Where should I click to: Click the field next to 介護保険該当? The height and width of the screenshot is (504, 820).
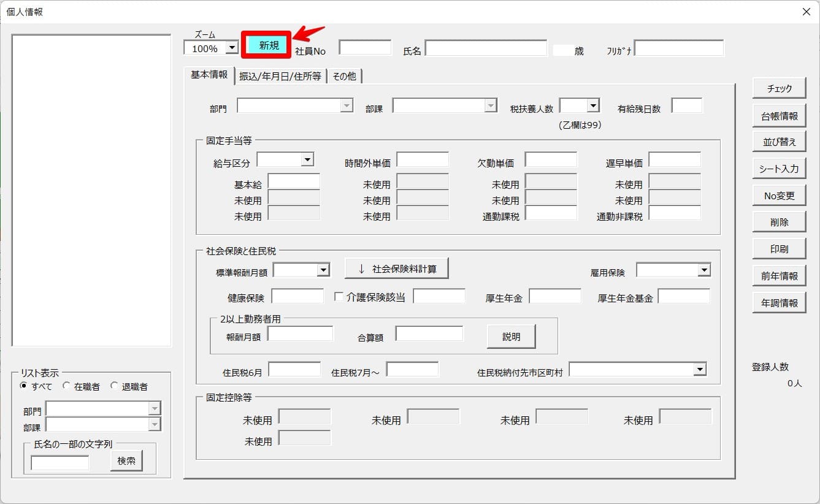439,296
